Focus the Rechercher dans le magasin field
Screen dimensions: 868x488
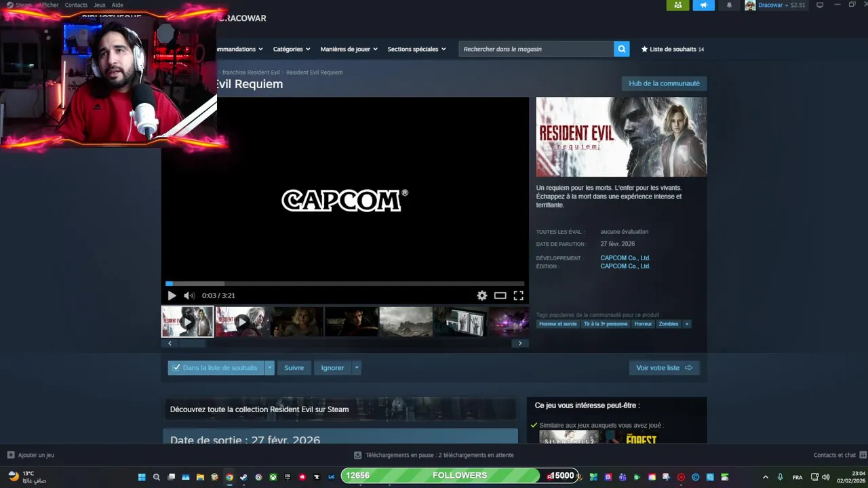click(x=536, y=49)
